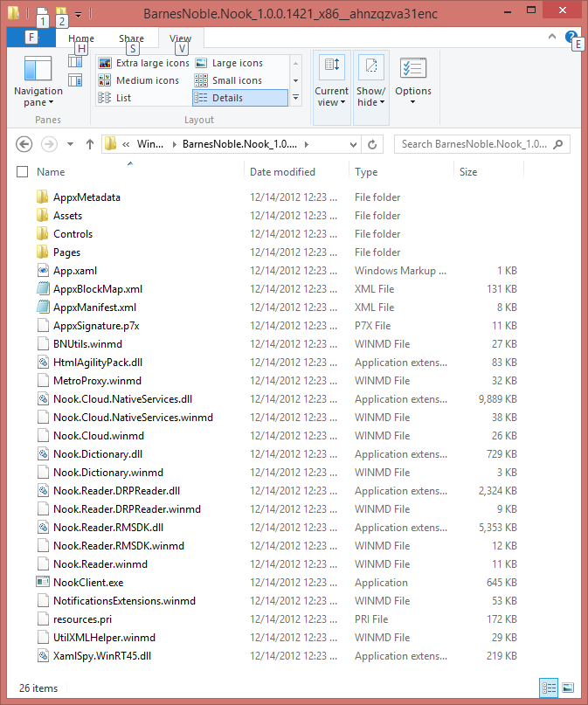Open folder Options button
This screenshot has height=705, width=588.
point(413,82)
